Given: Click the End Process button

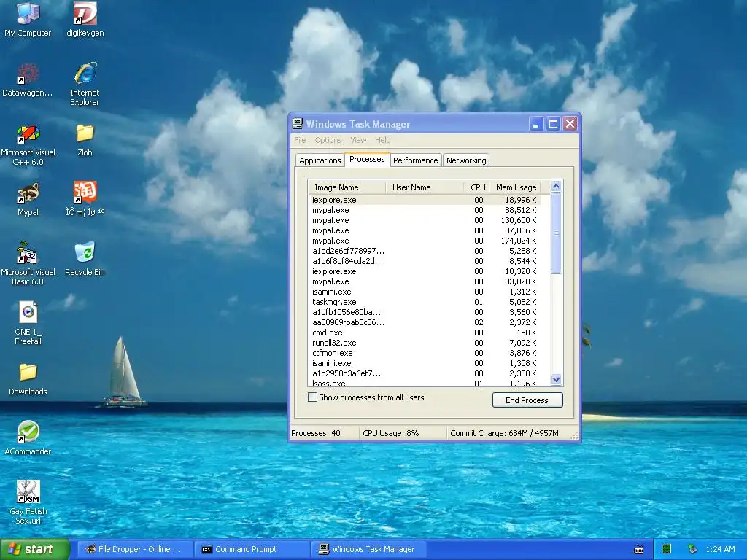Looking at the screenshot, I should click(527, 400).
